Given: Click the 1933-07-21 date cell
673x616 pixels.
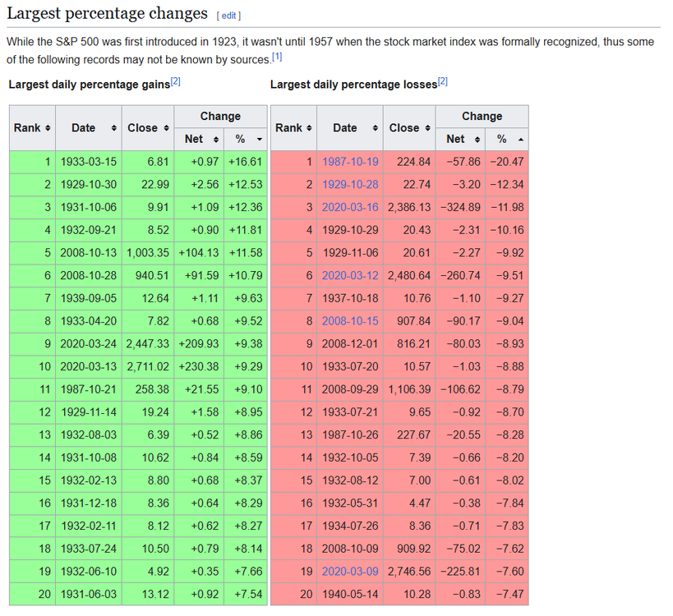Looking at the screenshot, I should point(350,411).
